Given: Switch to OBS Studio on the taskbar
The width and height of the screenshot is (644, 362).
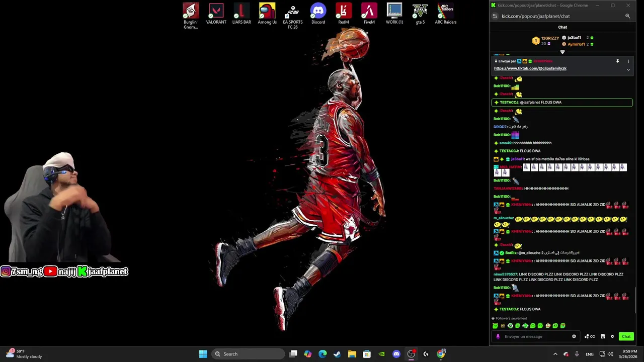Looking at the screenshot, I should click(411, 354).
